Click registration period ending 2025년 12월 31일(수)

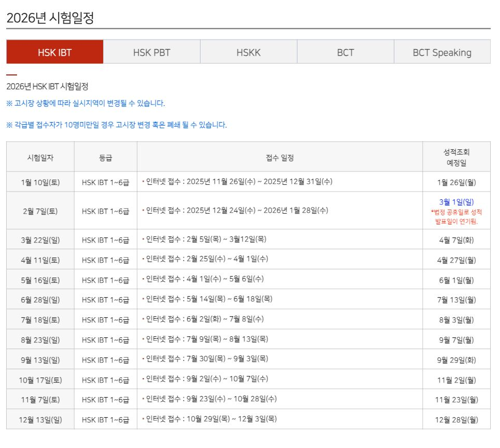click(x=238, y=182)
